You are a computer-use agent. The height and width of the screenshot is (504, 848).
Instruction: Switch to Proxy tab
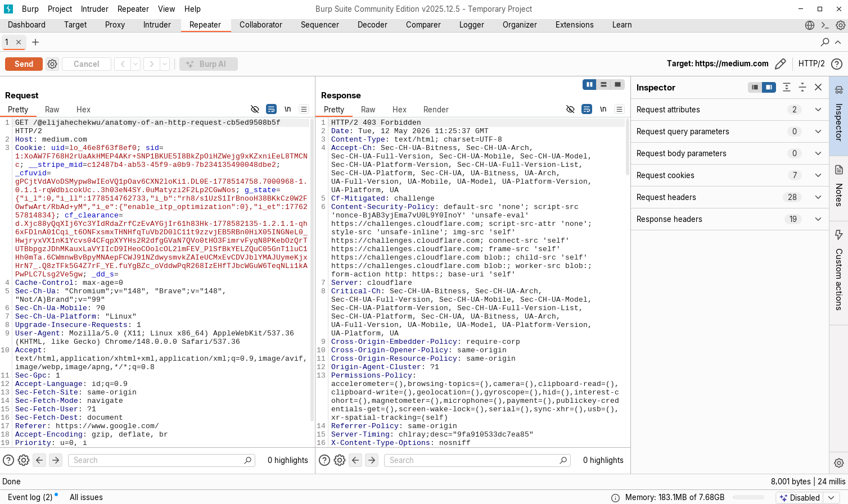pyautogui.click(x=115, y=25)
